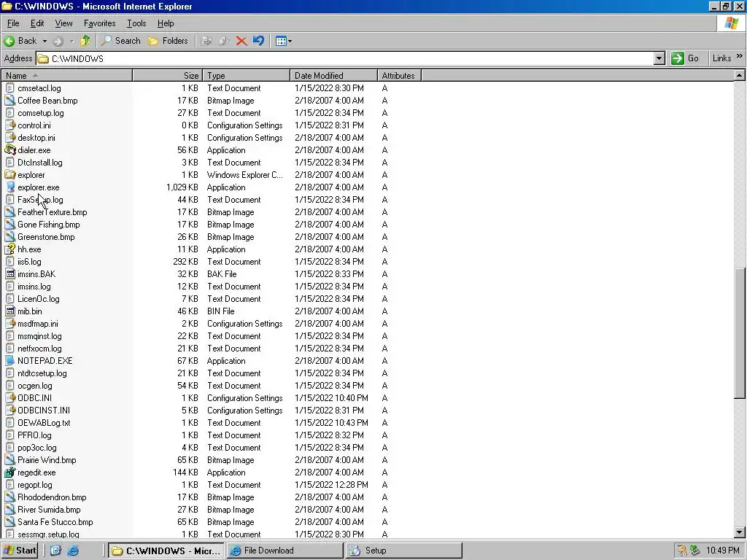The width and height of the screenshot is (747, 560).
Task: Click the Delete red X icon
Action: [241, 41]
